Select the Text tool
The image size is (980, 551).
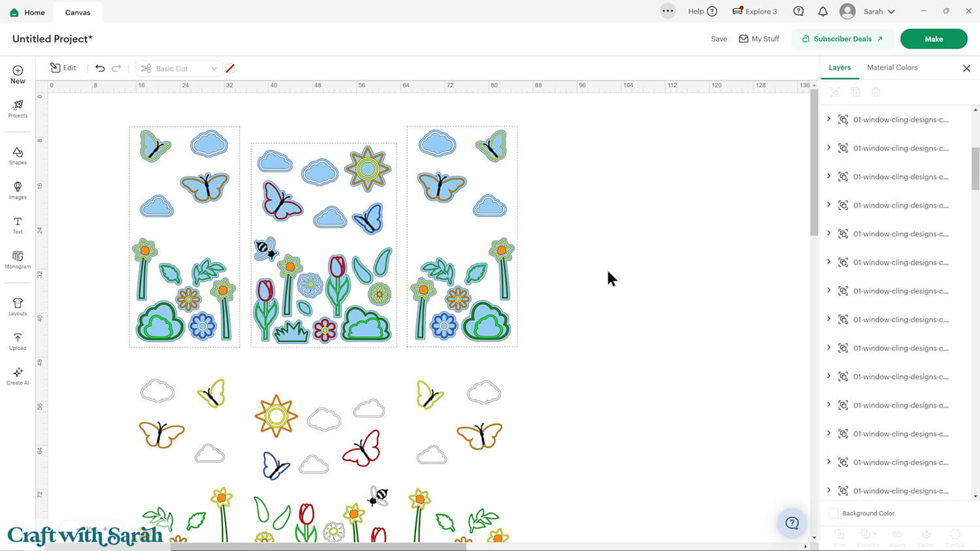(x=18, y=225)
